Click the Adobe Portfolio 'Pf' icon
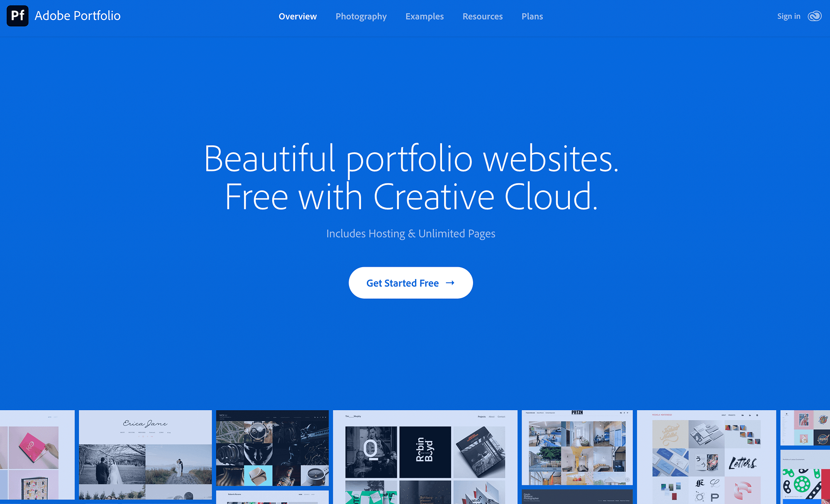This screenshot has height=504, width=830. 17,16
